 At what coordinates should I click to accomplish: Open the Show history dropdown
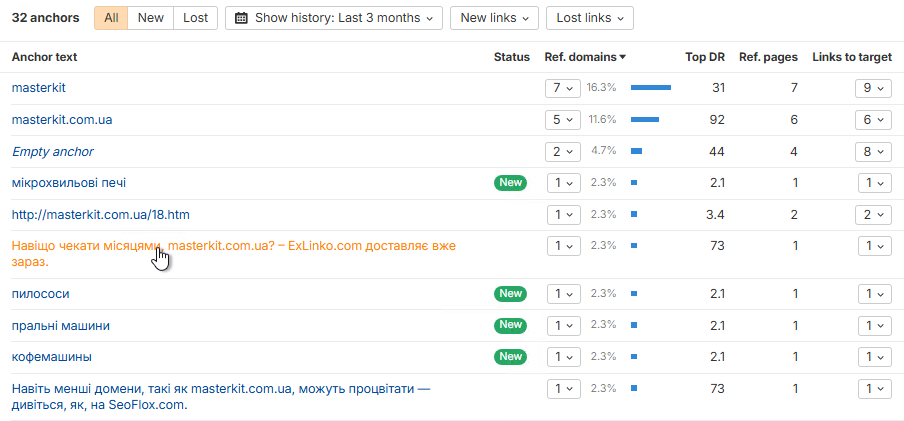[x=334, y=18]
